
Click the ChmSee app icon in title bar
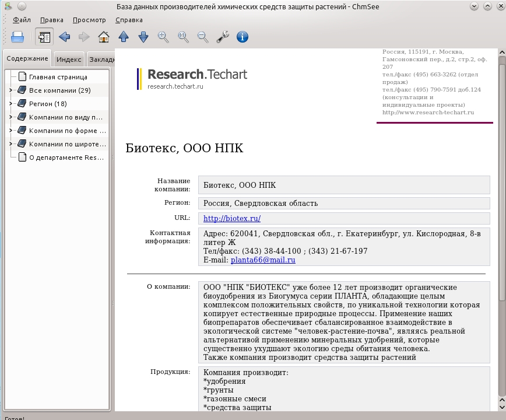pos(8,6)
